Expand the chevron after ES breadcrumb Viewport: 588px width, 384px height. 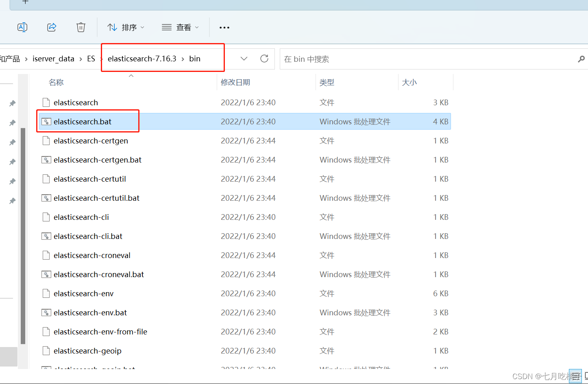pos(101,59)
